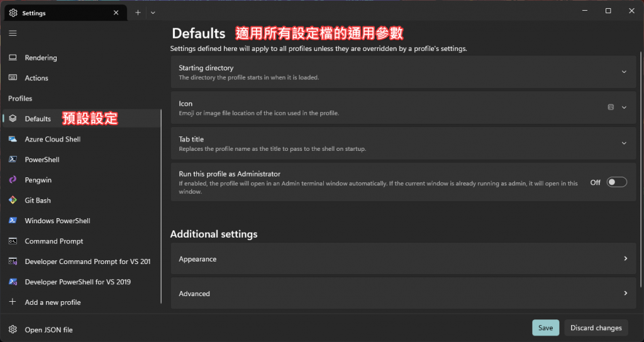Click the Command Prompt icon
The width and height of the screenshot is (644, 342).
pyautogui.click(x=13, y=241)
